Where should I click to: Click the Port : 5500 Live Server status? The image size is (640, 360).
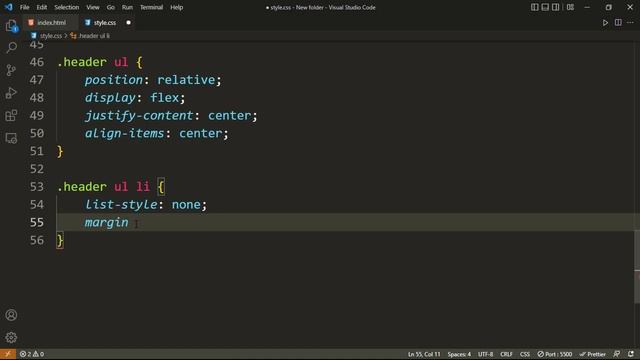(555, 354)
